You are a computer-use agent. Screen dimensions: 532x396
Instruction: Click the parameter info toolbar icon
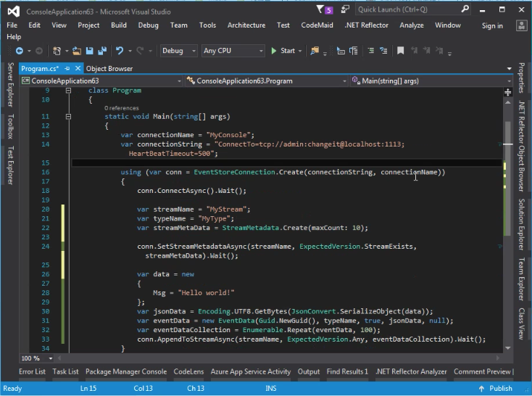click(354, 51)
